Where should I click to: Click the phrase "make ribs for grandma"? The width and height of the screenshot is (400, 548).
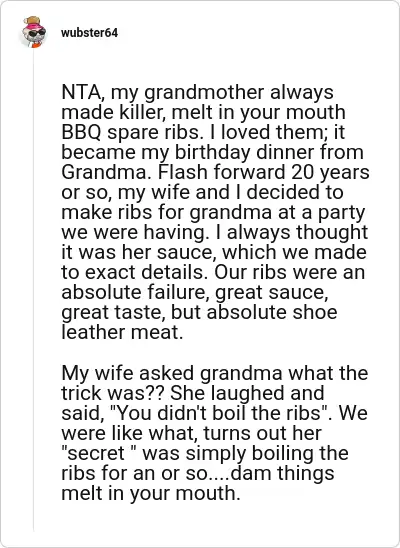click(166, 212)
